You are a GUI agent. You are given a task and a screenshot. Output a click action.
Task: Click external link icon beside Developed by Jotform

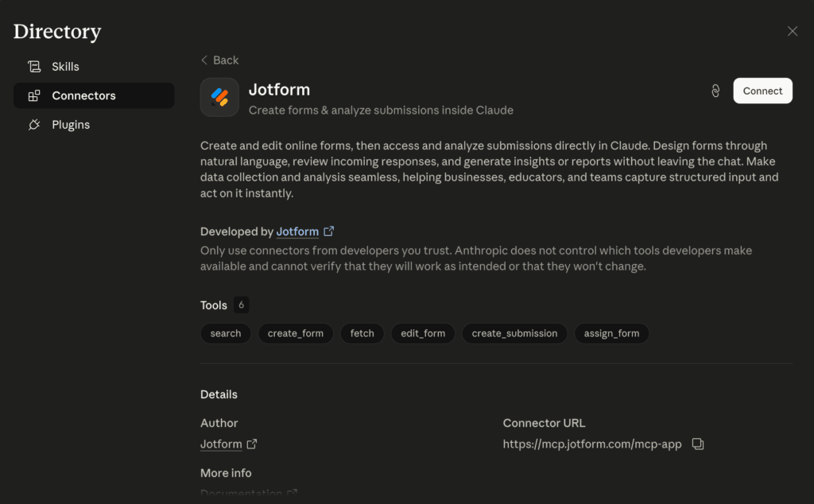pos(328,231)
